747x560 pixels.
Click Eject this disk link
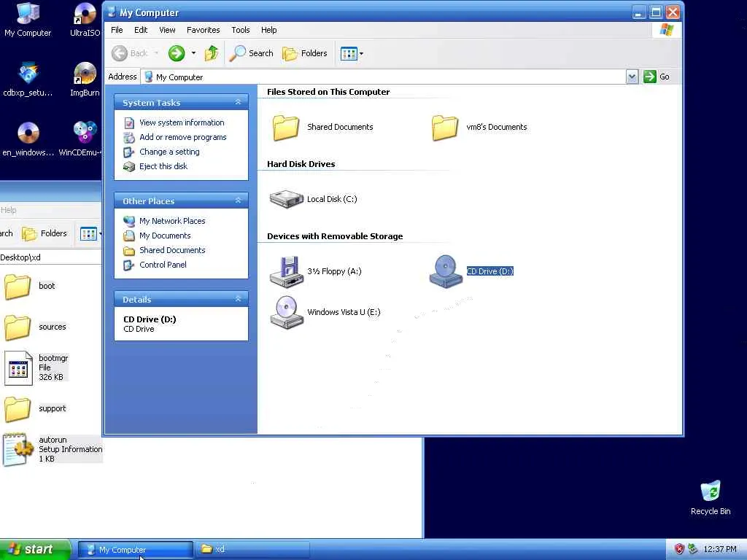[x=163, y=167]
